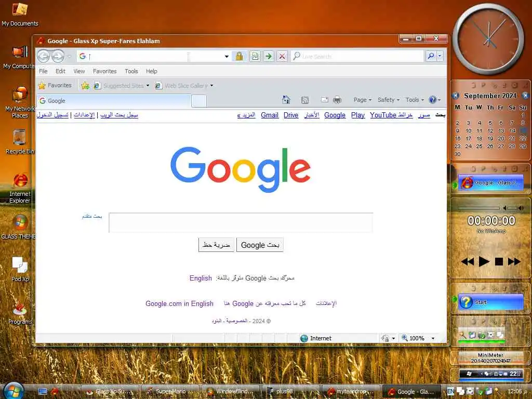The image size is (532, 399).
Task: Click the Live Search magnifier button
Action: [x=431, y=56]
